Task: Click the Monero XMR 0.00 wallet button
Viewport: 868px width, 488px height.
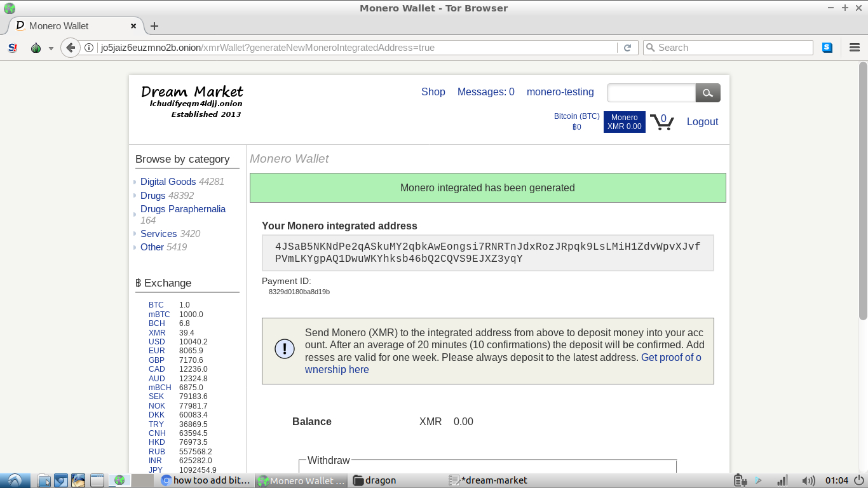Action: [x=625, y=122]
